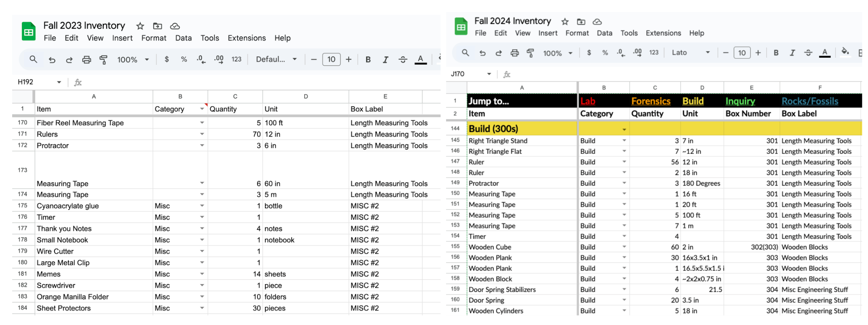The width and height of the screenshot is (868, 325).
Task: Open the Data menu in Fall 2024 Inventory
Action: click(604, 33)
